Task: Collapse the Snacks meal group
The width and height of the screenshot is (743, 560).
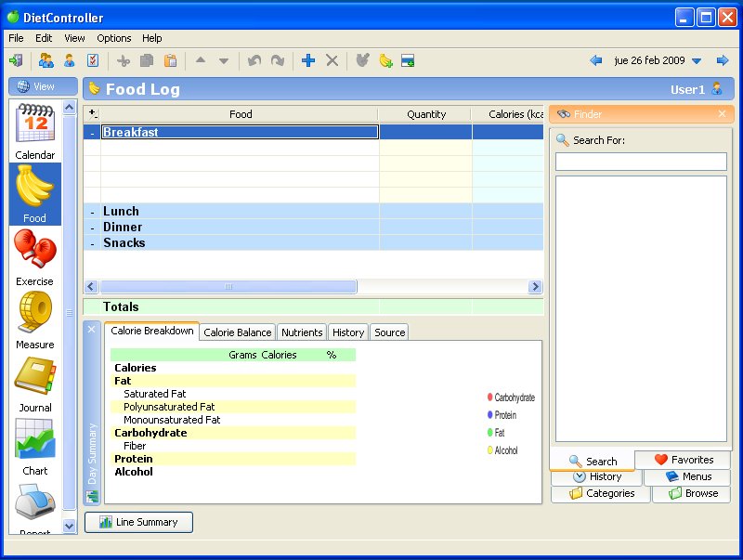Action: [x=92, y=243]
